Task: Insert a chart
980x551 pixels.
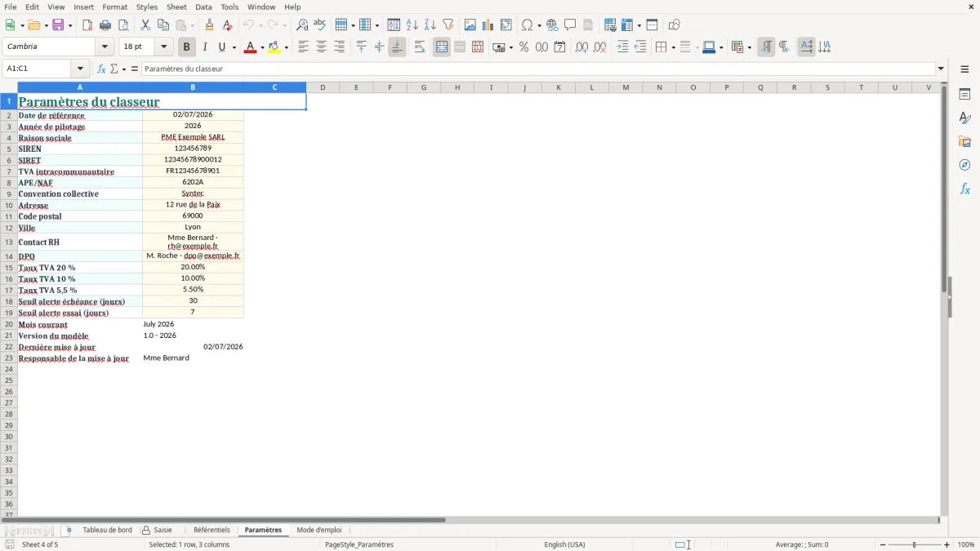Action: pos(488,24)
